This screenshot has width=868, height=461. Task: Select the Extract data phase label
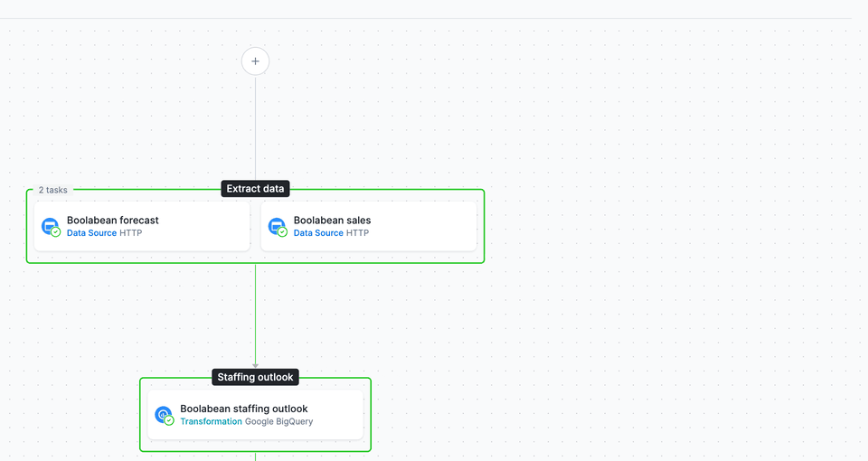(x=255, y=189)
